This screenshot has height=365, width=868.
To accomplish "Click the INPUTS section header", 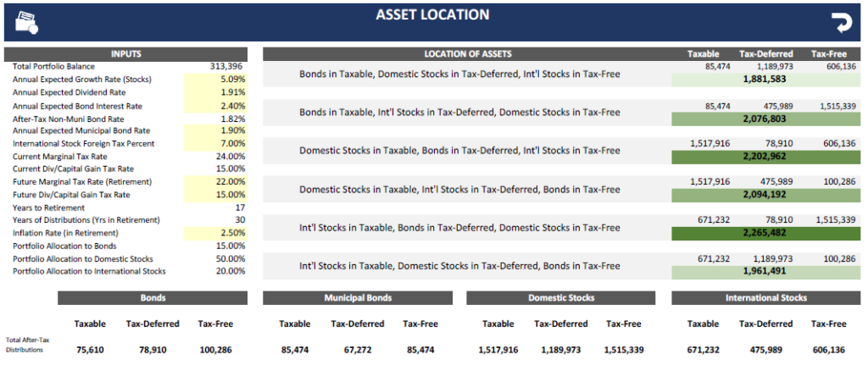I will point(127,53).
